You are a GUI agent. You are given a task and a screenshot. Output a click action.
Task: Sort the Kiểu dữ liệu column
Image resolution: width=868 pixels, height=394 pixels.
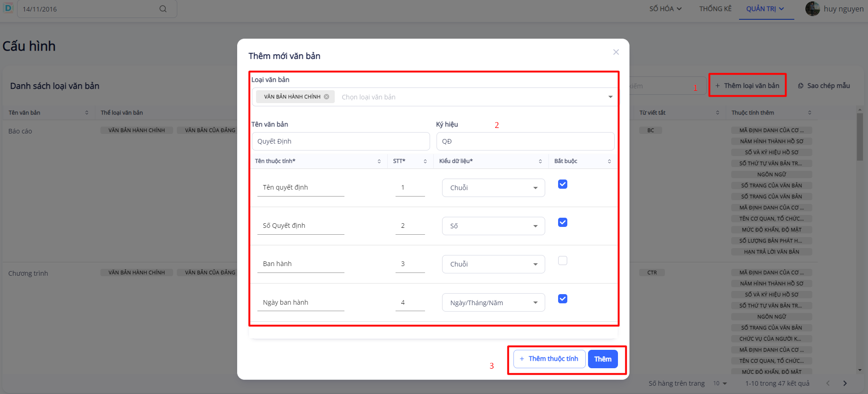(x=540, y=161)
